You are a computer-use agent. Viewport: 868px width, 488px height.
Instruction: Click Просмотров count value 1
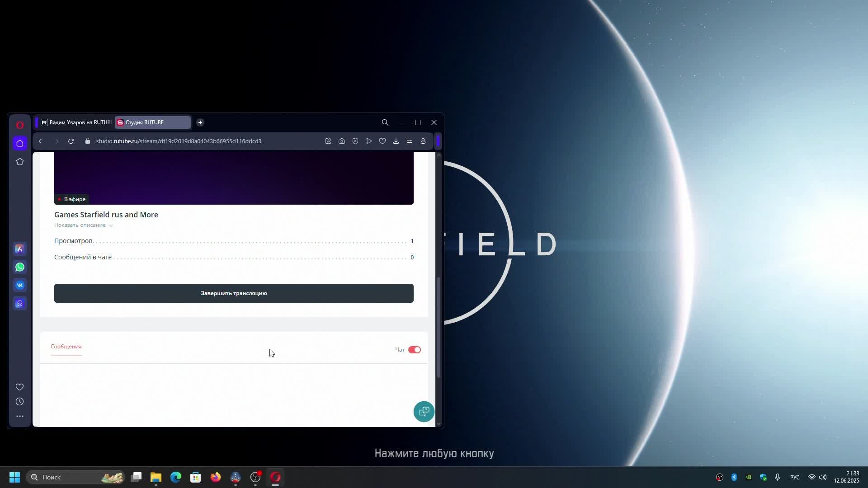(412, 241)
